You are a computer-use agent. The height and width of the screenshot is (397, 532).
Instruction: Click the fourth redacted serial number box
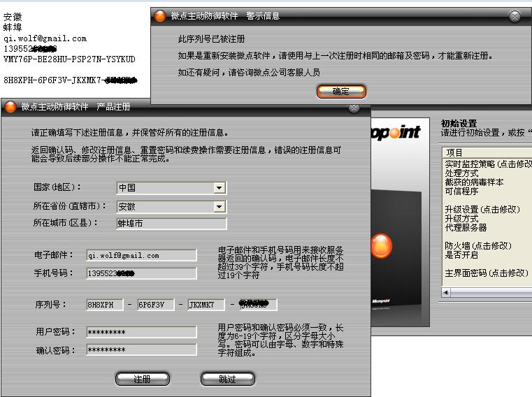pyautogui.click(x=258, y=305)
